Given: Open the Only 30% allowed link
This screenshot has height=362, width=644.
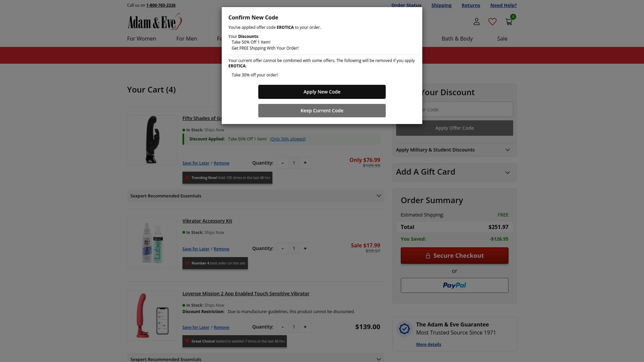Looking at the screenshot, I should coord(288,139).
